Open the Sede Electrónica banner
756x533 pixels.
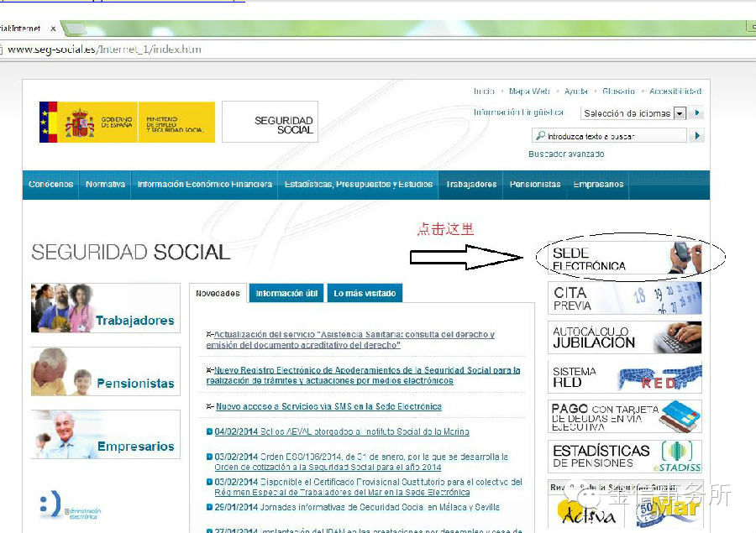pyautogui.click(x=625, y=258)
